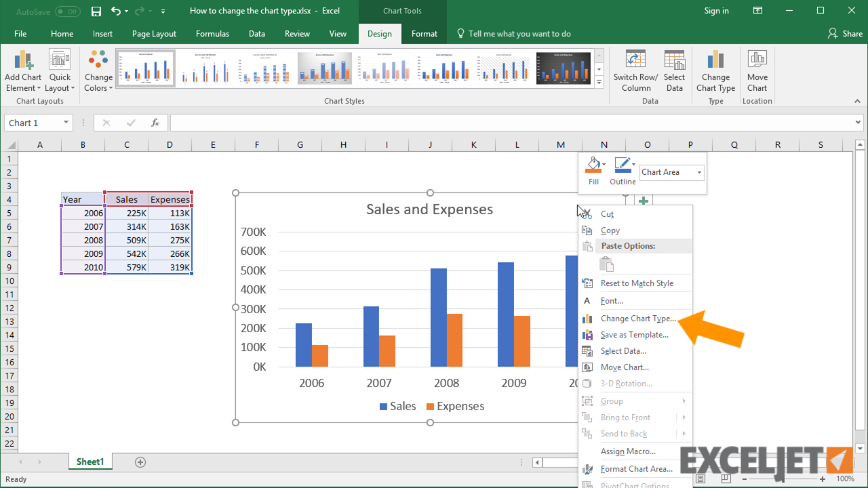Viewport: 868px width, 488px height.
Task: Open Select Data from the ribbon
Action: [674, 61]
